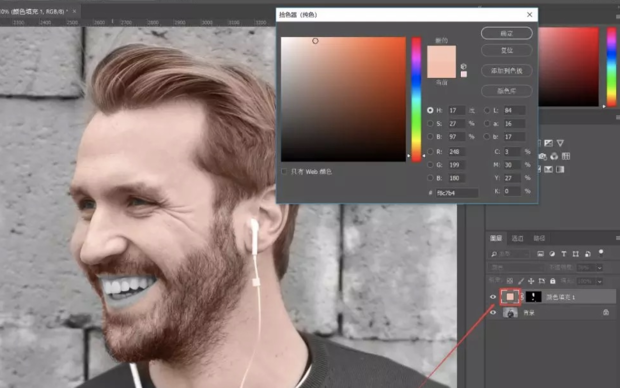The height and width of the screenshot is (388, 620).
Task: Select the Lab a: radio button
Action: point(487,123)
